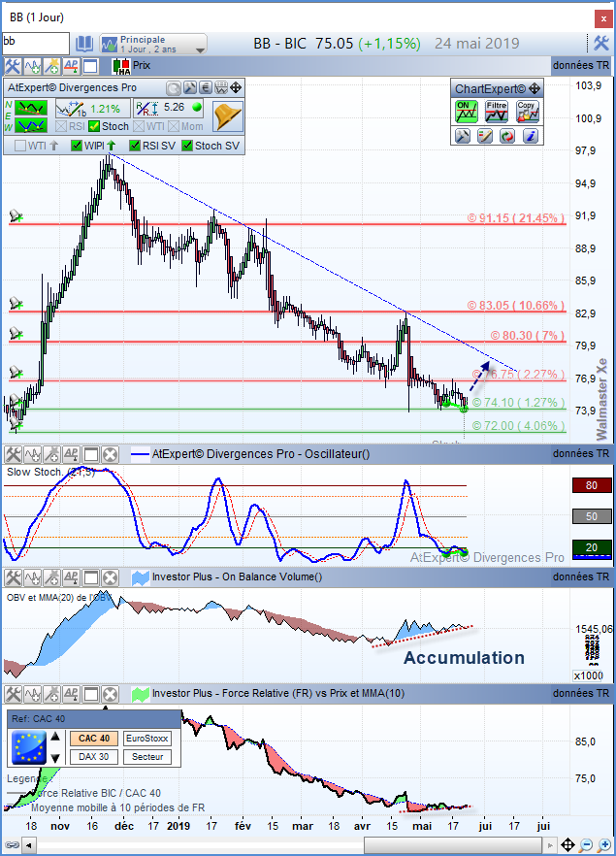Open Force Relative panel settings wrench
This screenshot has height=856, width=616.
(x=12, y=695)
